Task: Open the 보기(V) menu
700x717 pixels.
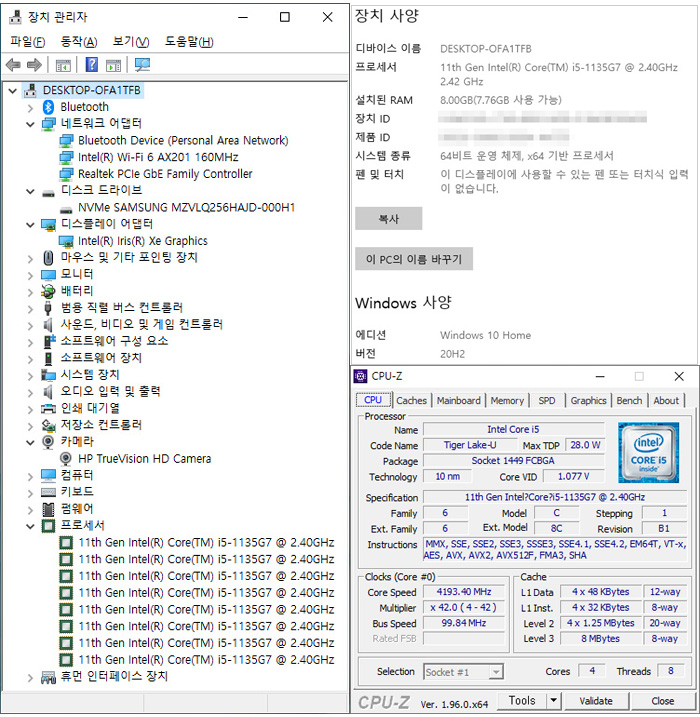Action: (x=131, y=42)
